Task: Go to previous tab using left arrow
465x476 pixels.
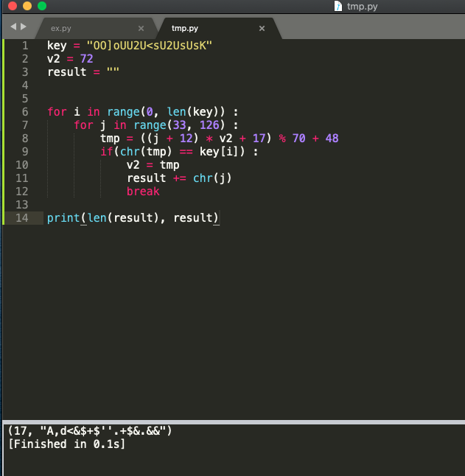Action: pos(13,27)
